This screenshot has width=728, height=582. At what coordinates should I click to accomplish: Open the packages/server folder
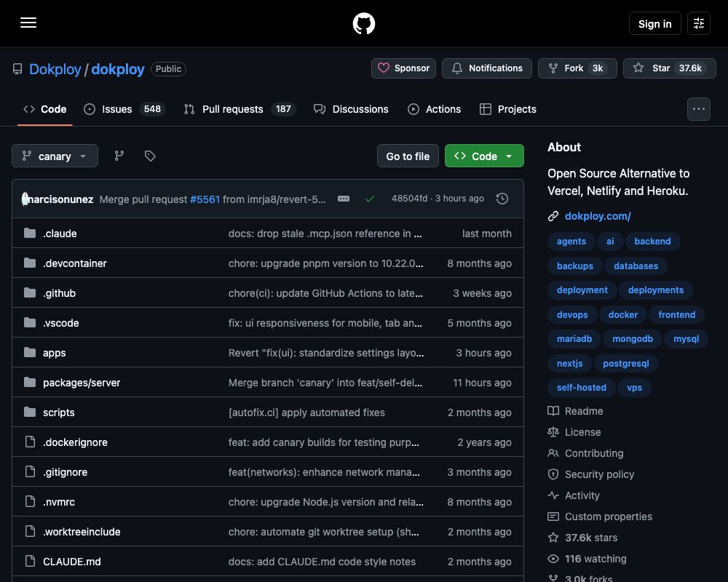pyautogui.click(x=82, y=383)
